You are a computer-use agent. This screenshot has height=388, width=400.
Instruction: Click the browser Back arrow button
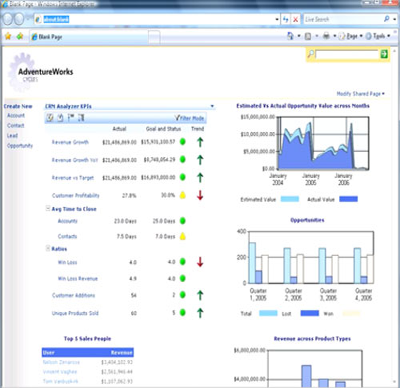(8, 19)
